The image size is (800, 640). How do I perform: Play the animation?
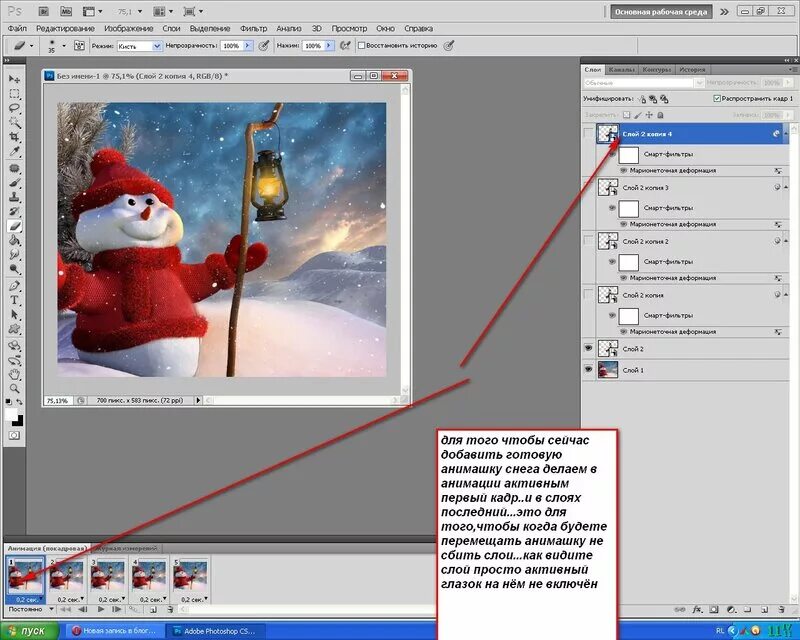coord(101,609)
